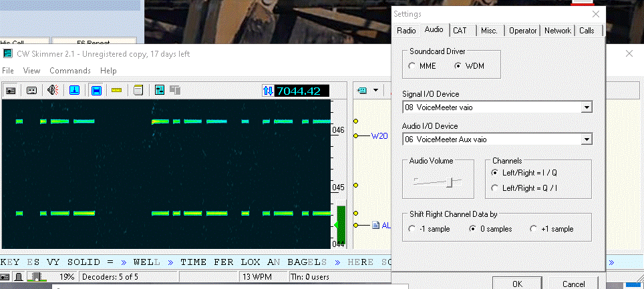The width and height of the screenshot is (644, 289).
Task: Open the Help menu in CW Skimmer
Action: tap(108, 71)
